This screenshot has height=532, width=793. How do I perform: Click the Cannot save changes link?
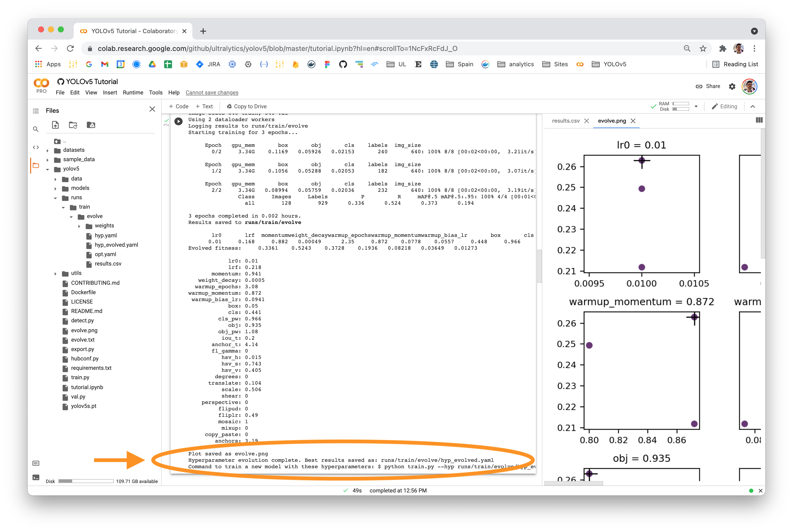pos(212,93)
